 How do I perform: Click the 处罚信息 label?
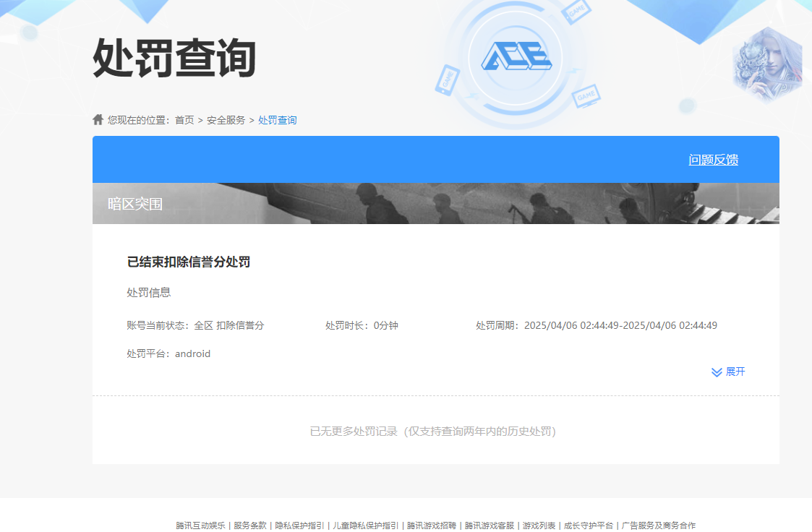click(149, 293)
